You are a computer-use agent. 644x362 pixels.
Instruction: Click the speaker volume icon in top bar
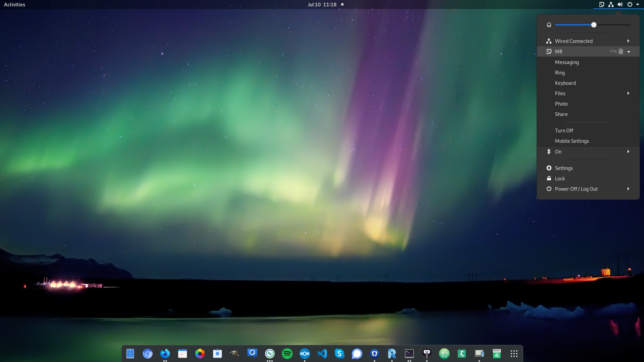coord(620,4)
